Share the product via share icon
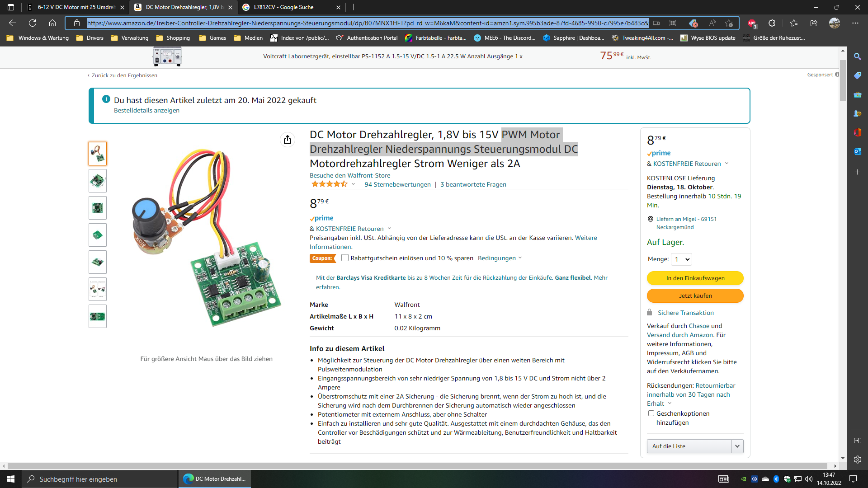 pyautogui.click(x=288, y=140)
